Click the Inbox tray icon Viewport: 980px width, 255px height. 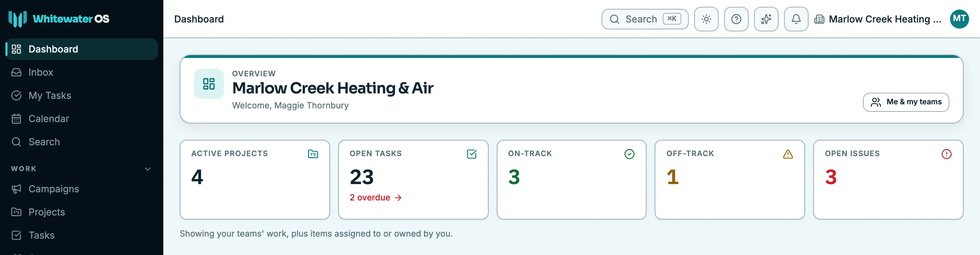[16, 72]
